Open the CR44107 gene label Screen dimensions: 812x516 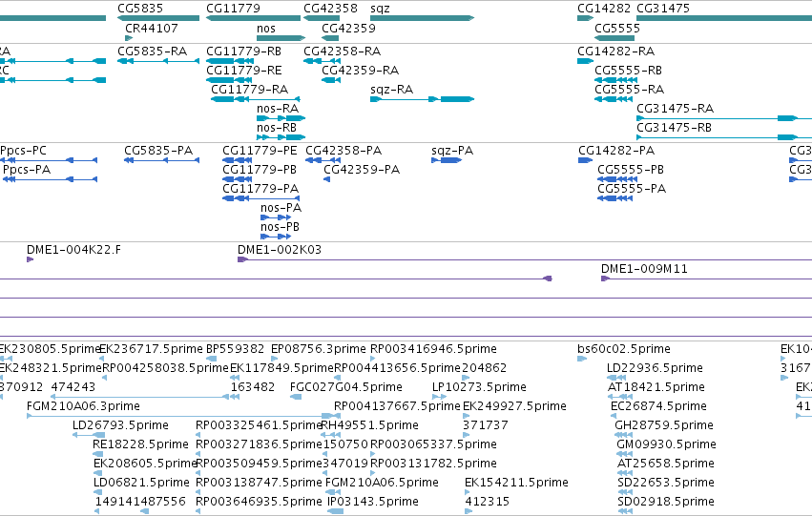151,29
